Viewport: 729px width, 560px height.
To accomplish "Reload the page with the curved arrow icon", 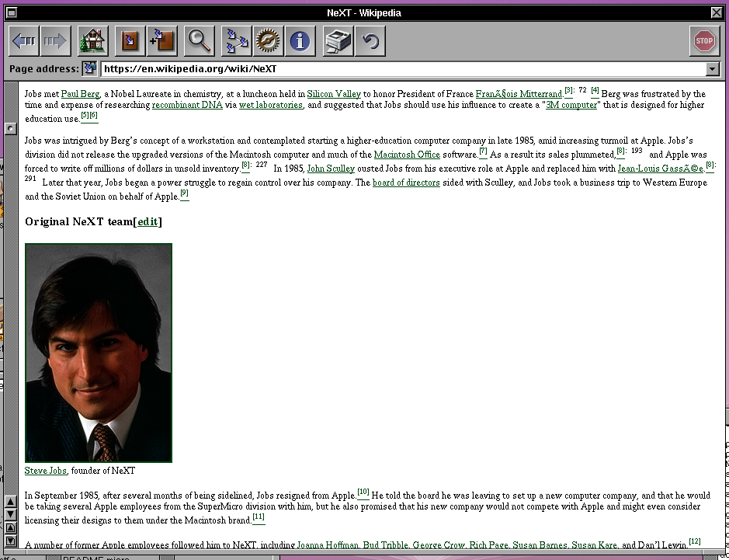I will [x=370, y=41].
